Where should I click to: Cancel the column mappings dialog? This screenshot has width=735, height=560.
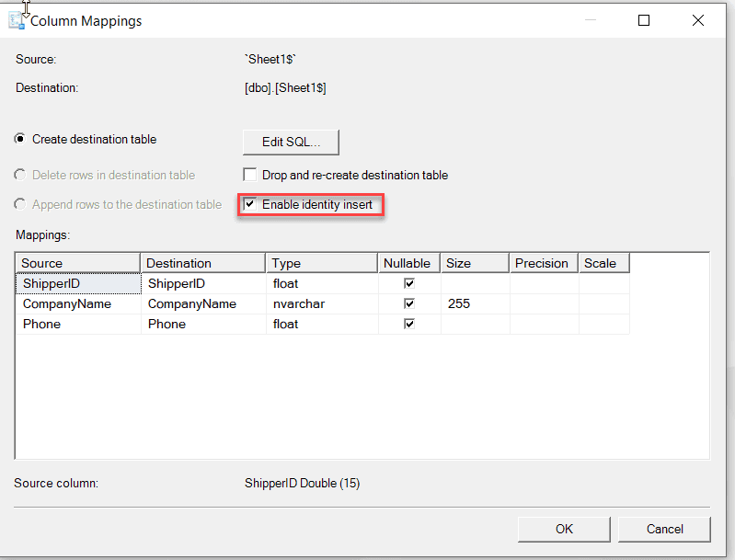coord(664,529)
